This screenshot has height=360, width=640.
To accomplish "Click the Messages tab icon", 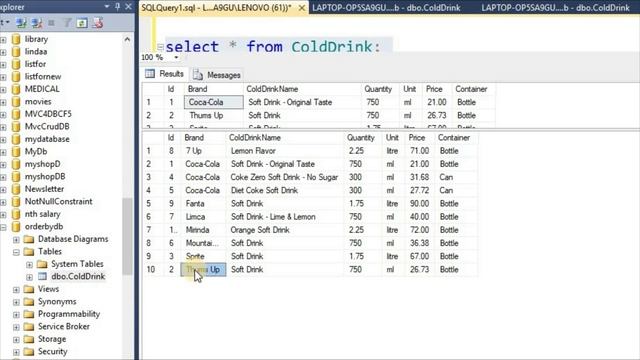I will [x=198, y=75].
